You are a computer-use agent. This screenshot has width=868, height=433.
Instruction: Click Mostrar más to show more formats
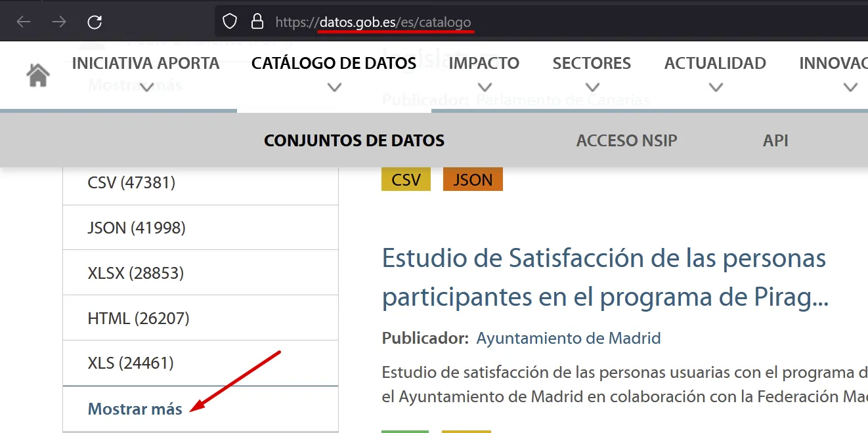[x=135, y=409]
